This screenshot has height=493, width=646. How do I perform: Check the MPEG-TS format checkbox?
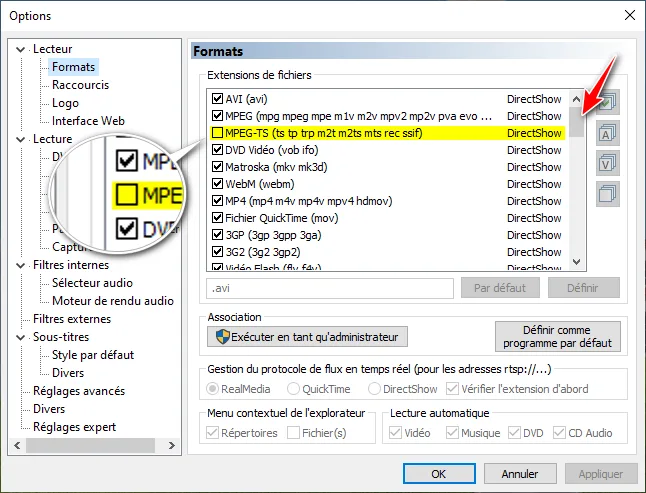(x=217, y=133)
